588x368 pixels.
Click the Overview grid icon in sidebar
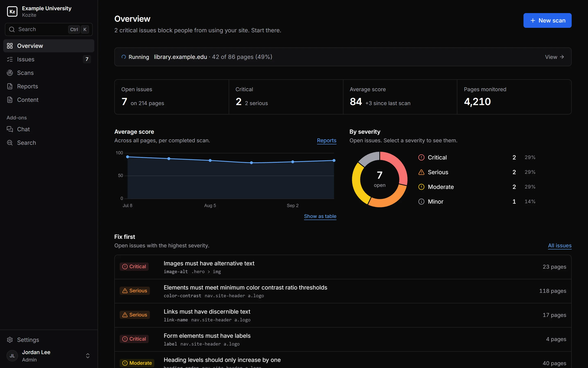[10, 46]
